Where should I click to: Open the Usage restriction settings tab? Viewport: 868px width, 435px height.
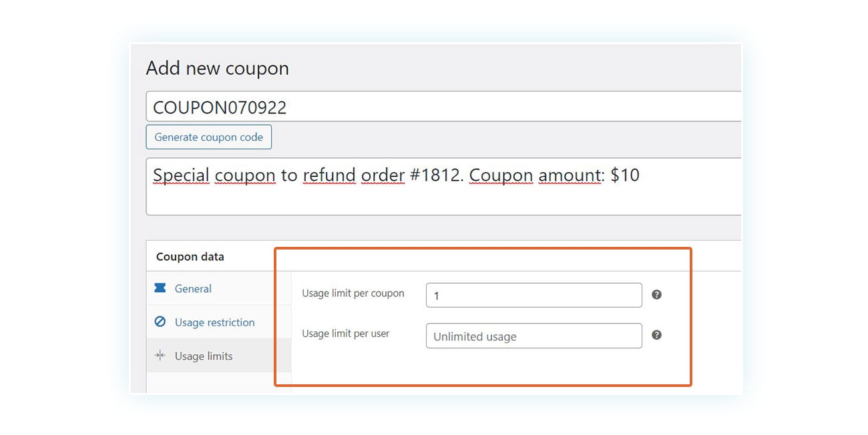point(214,322)
